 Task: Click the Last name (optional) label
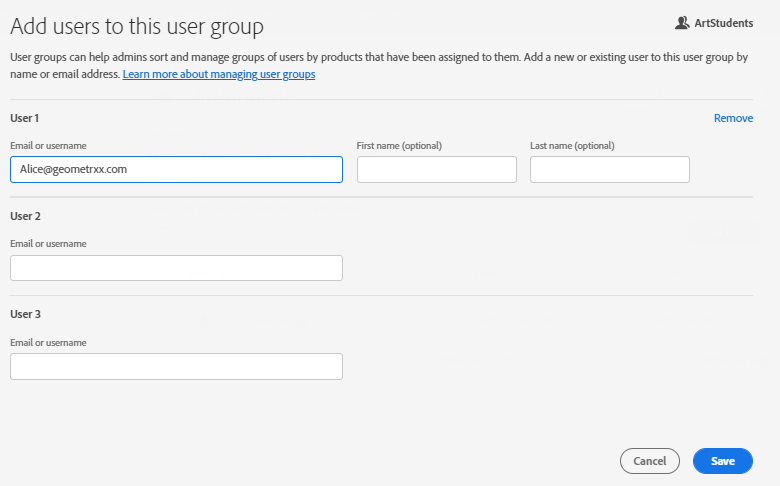pos(572,146)
